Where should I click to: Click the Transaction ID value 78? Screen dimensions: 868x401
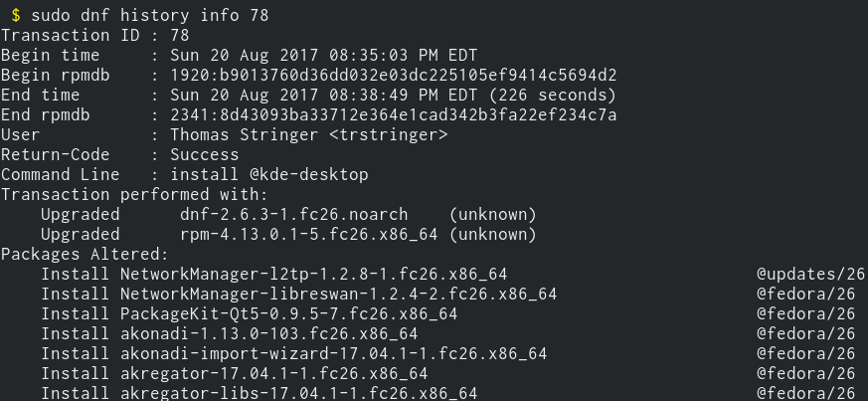coord(180,36)
